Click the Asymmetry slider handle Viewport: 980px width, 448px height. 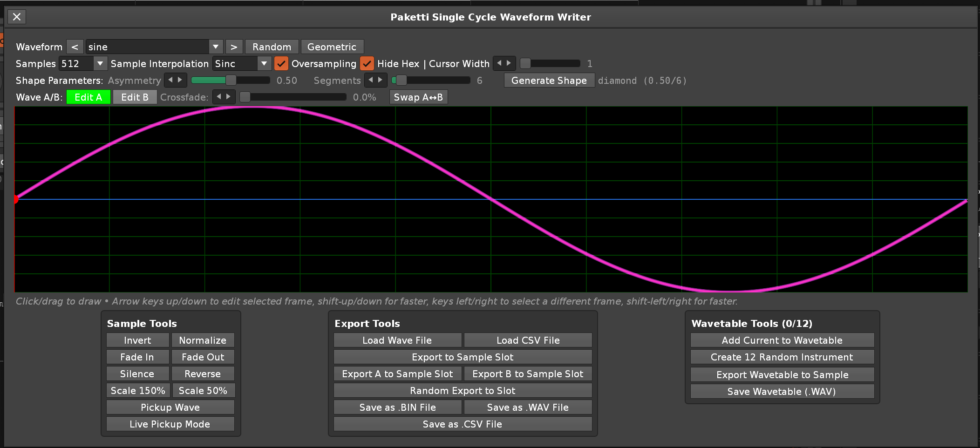(231, 80)
